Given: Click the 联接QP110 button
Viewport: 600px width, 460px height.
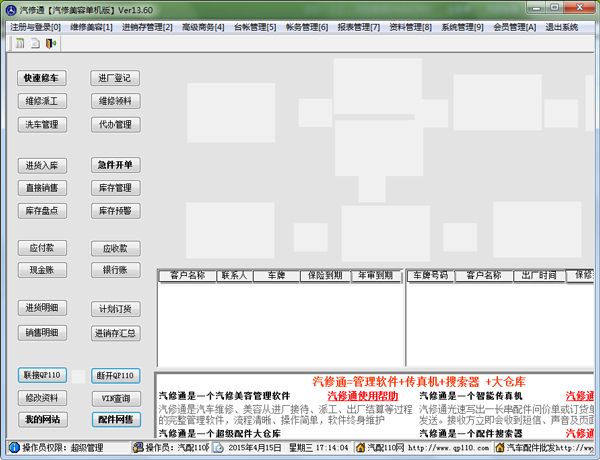Looking at the screenshot, I should (42, 375).
